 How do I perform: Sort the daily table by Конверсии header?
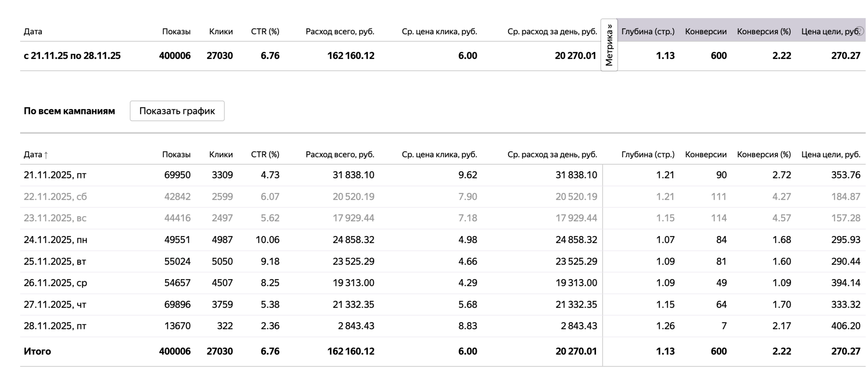(x=705, y=155)
